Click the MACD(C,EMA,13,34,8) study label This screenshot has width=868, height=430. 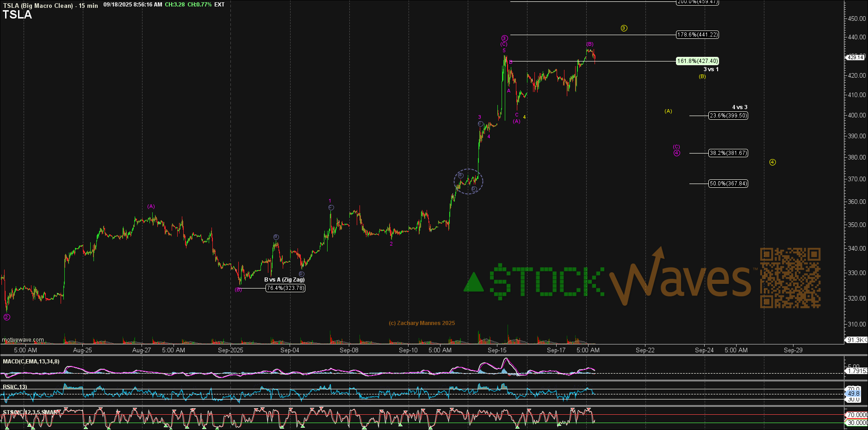31,362
